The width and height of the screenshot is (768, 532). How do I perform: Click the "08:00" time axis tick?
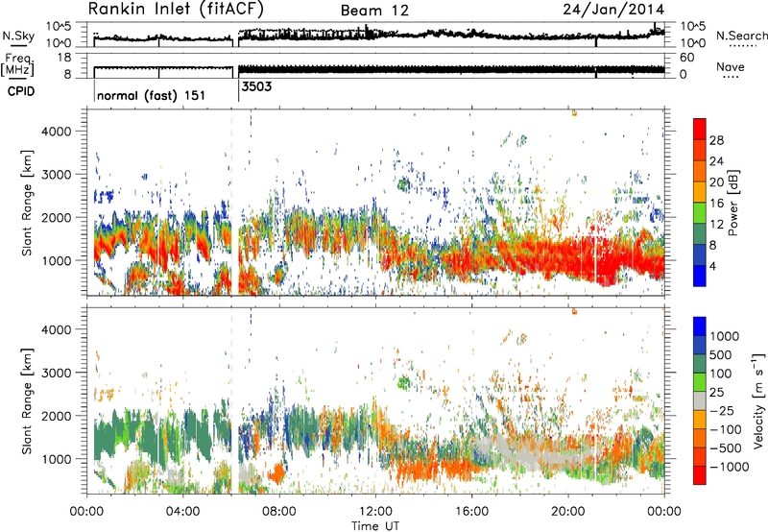[x=279, y=512]
